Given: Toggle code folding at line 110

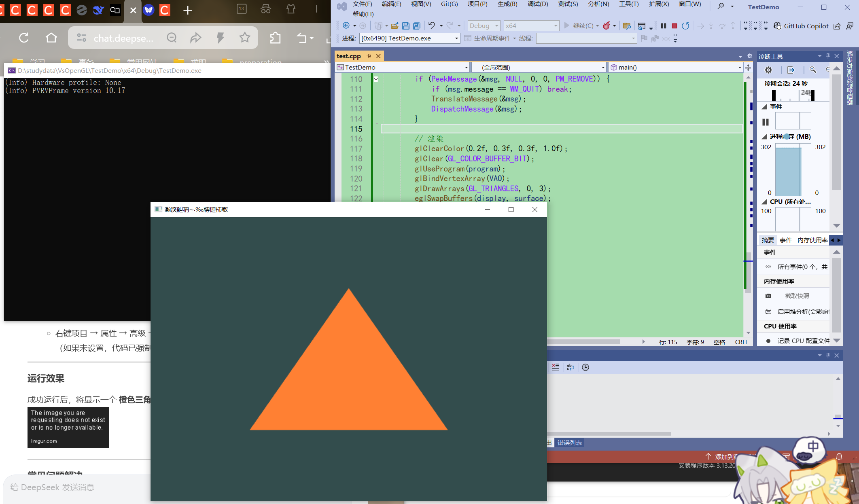Looking at the screenshot, I should 376,79.
